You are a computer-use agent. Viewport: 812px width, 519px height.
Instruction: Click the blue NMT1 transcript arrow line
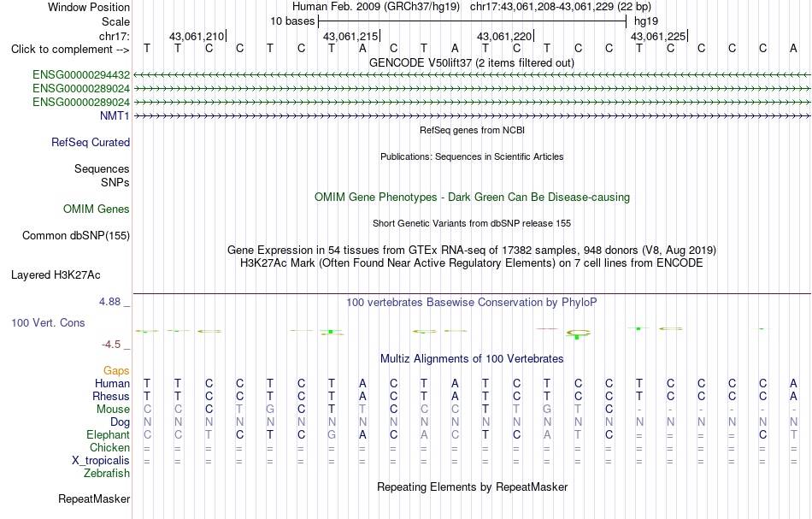[x=472, y=116]
